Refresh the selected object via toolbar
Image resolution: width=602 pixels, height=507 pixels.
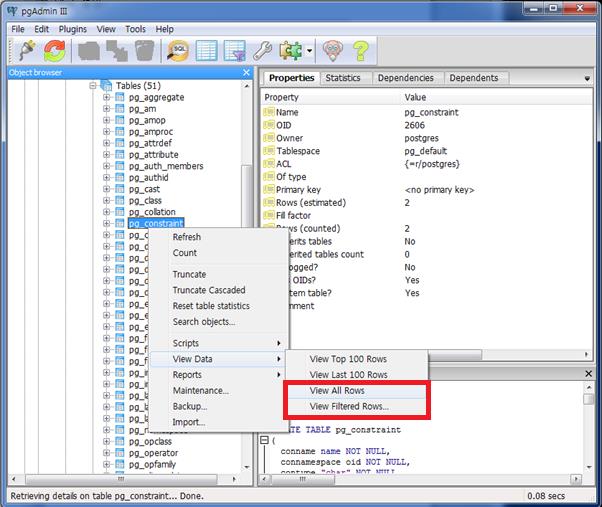click(55, 50)
